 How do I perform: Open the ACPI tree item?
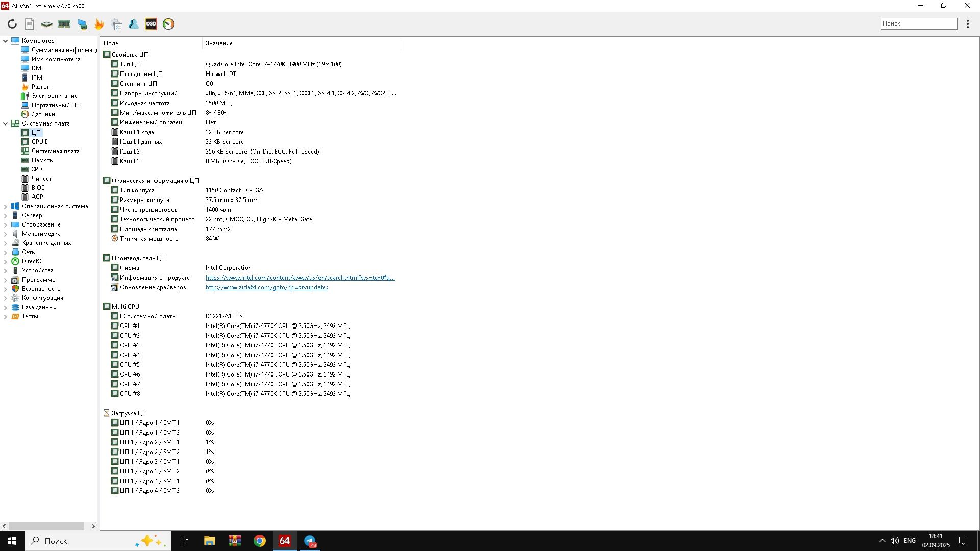[x=33, y=197]
